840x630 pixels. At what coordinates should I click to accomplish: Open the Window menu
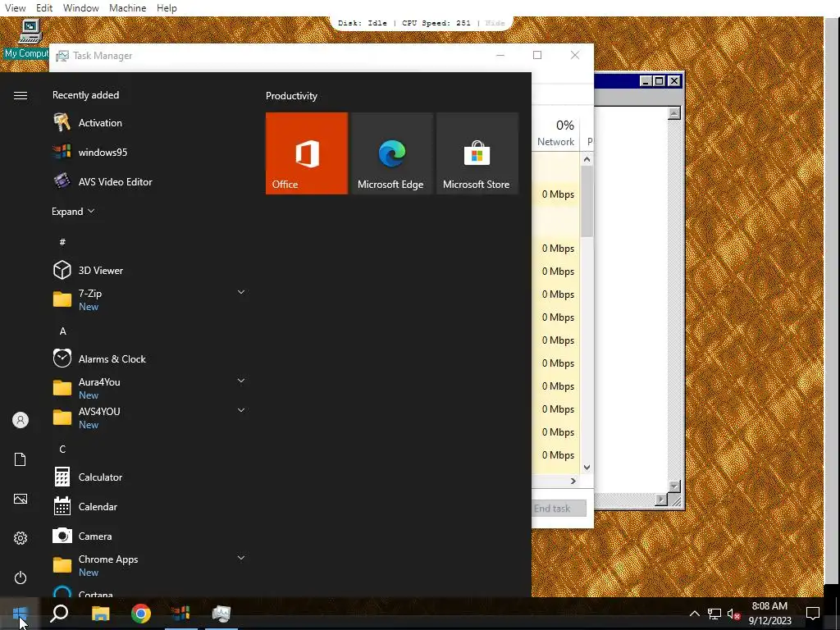click(81, 8)
